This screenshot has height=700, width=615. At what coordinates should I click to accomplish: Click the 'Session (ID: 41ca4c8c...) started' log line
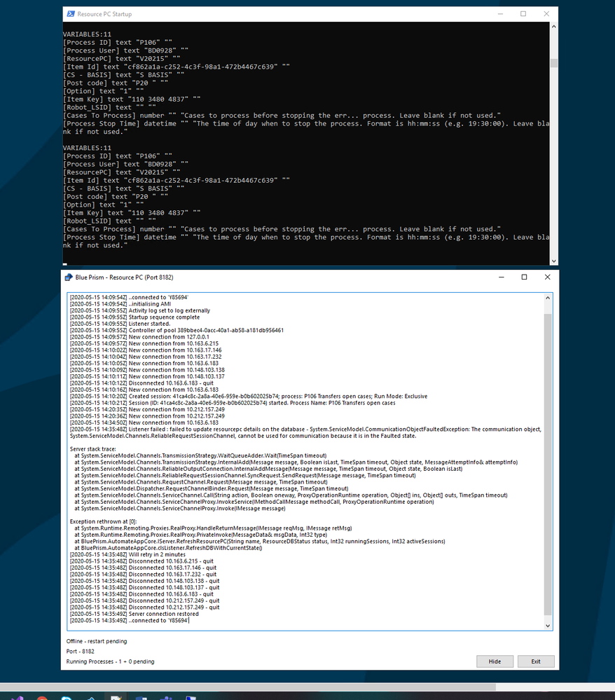(233, 403)
